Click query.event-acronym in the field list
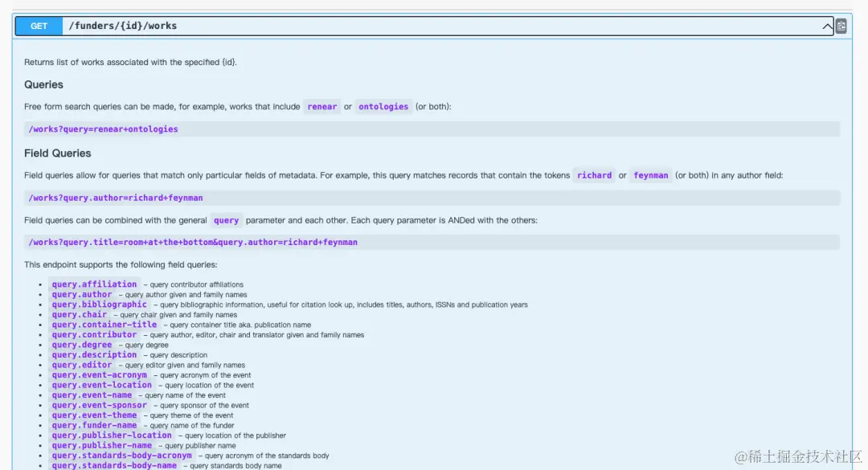This screenshot has width=868, height=470. pos(100,374)
